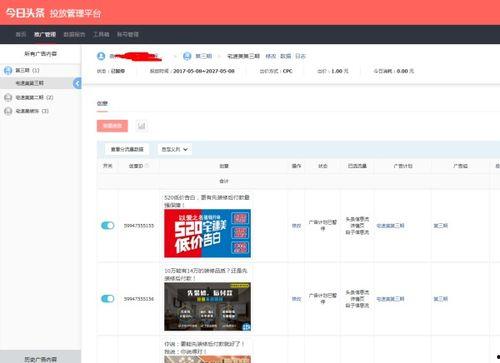Viewport: 500px width, 363px height.
Task: Open the 先装修后付款 dark creative image
Action: pyautogui.click(x=207, y=307)
